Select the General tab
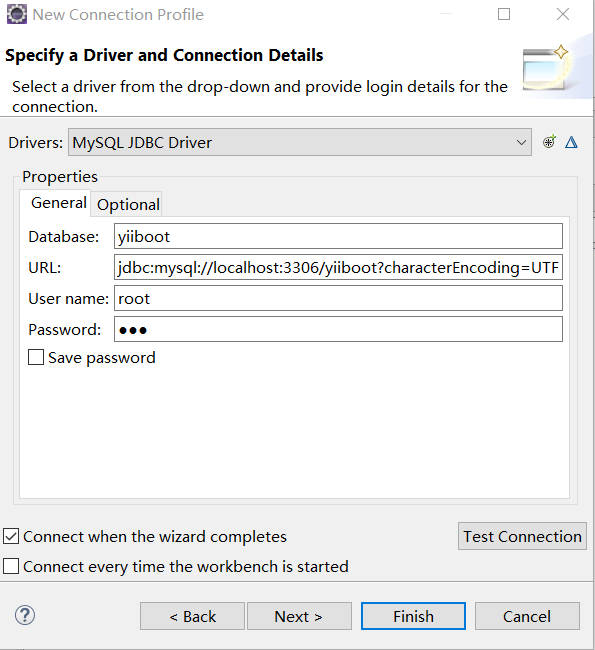The height and width of the screenshot is (650, 595). 58,203
